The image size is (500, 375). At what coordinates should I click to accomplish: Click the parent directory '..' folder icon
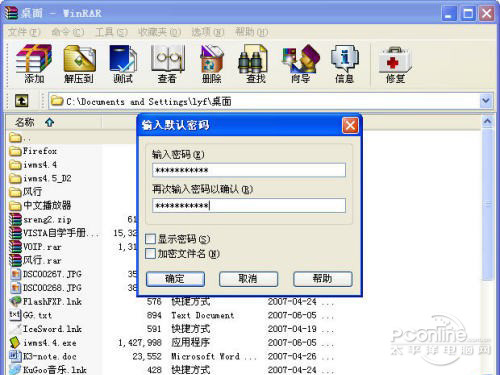[x=15, y=137]
